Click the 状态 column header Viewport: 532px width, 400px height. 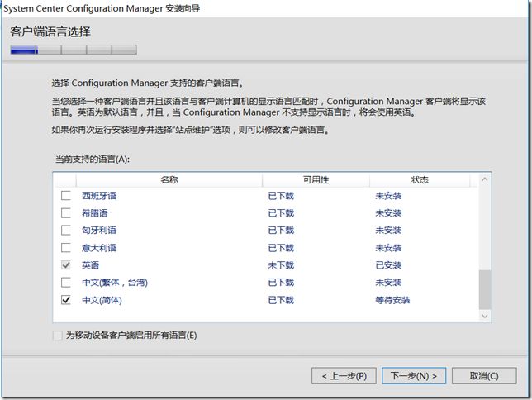[420, 179]
